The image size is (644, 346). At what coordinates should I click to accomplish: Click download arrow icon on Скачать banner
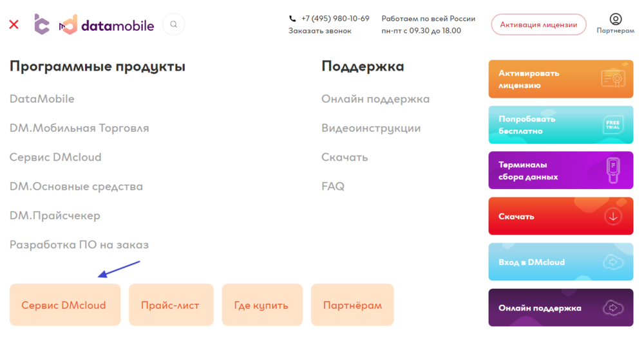point(613,216)
